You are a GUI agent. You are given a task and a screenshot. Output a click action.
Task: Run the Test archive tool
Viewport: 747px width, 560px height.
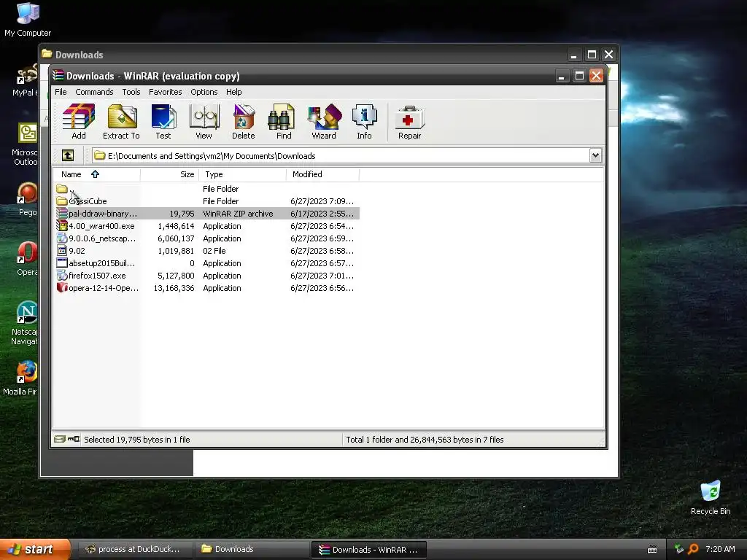click(x=163, y=122)
